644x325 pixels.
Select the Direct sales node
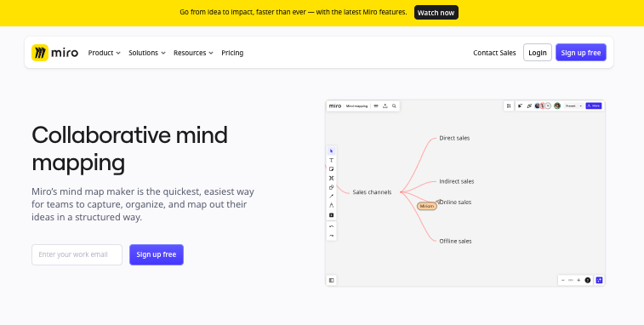(454, 138)
